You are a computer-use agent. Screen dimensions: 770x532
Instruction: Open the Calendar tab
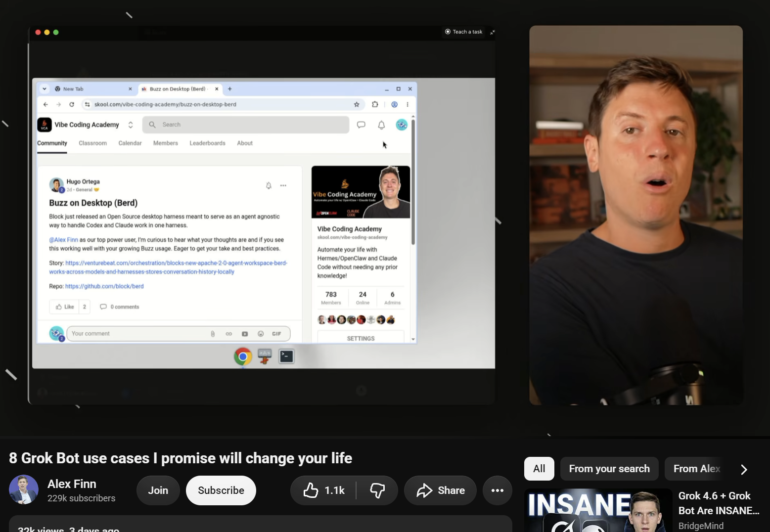(130, 143)
